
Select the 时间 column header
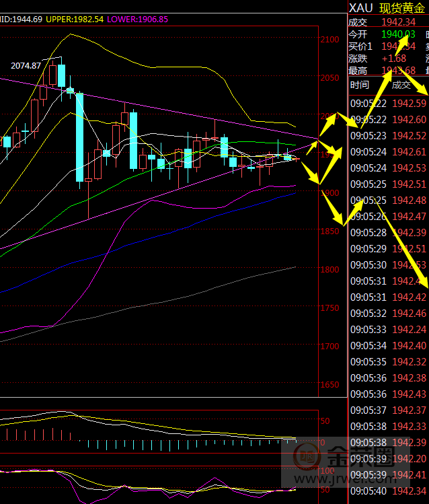pyautogui.click(x=360, y=85)
